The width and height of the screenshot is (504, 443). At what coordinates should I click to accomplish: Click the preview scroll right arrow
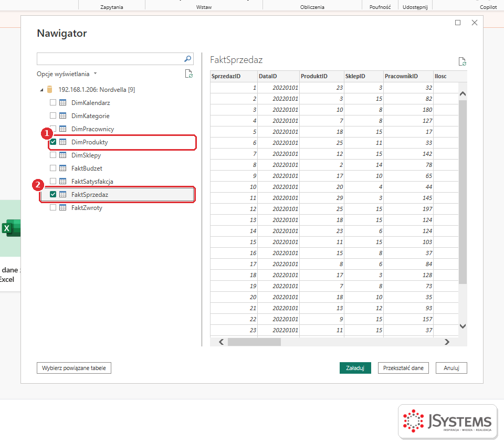pyautogui.click(x=447, y=342)
